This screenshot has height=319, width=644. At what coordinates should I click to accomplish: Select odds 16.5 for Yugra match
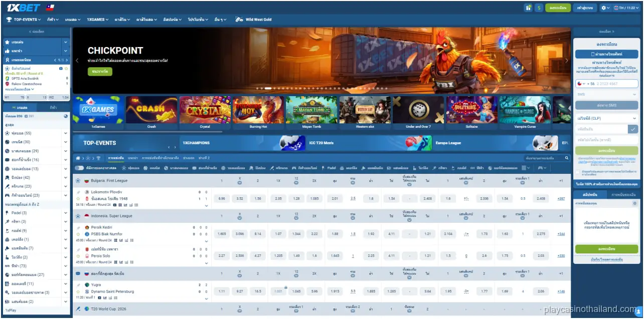tap(258, 291)
